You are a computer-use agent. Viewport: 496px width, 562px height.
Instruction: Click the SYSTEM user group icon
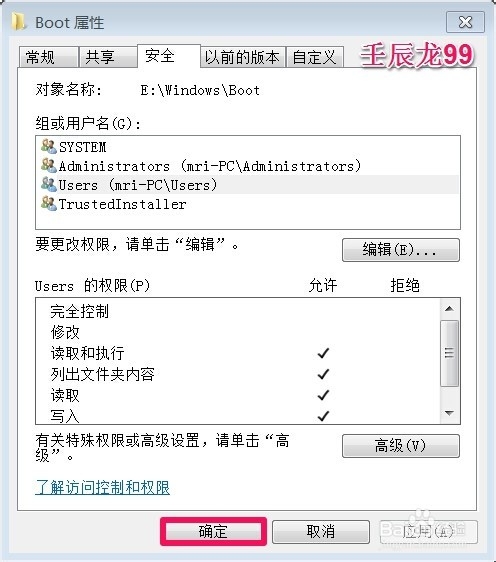pos(48,146)
